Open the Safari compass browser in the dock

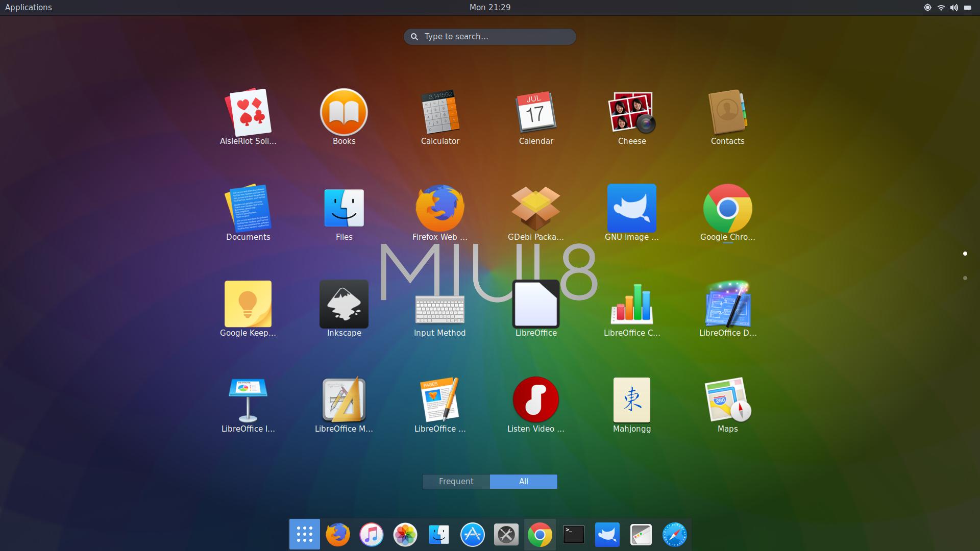click(675, 535)
